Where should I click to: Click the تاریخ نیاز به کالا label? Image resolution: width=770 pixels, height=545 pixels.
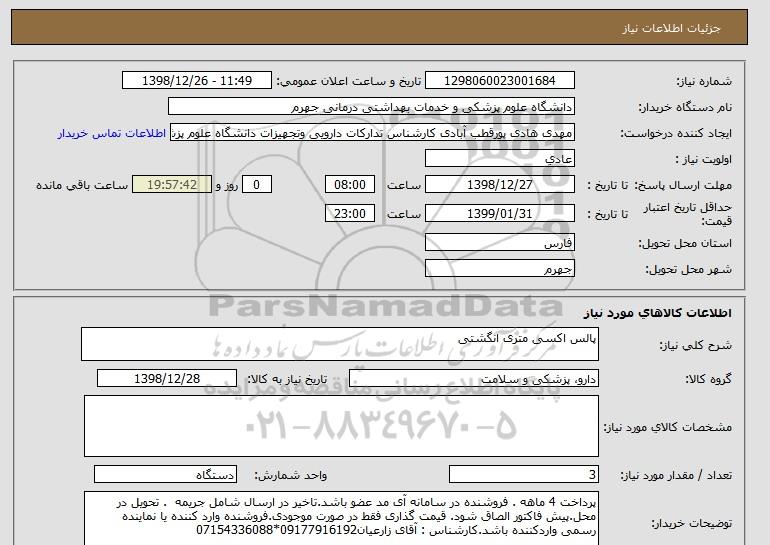287,379
